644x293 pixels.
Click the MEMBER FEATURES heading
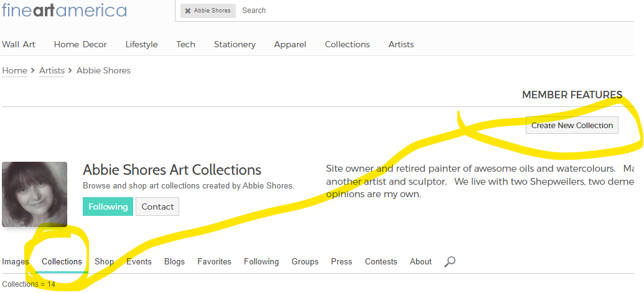(572, 95)
